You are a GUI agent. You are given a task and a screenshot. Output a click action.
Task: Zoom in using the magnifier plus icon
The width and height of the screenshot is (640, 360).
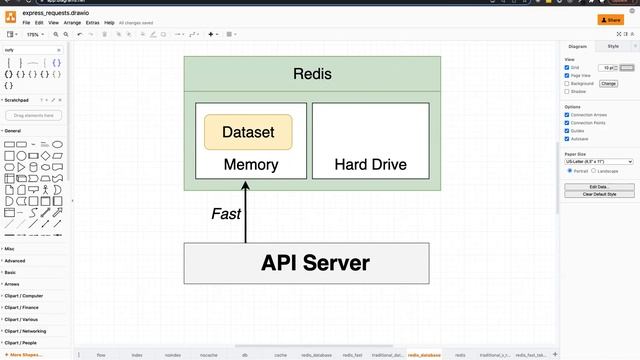click(x=56, y=35)
